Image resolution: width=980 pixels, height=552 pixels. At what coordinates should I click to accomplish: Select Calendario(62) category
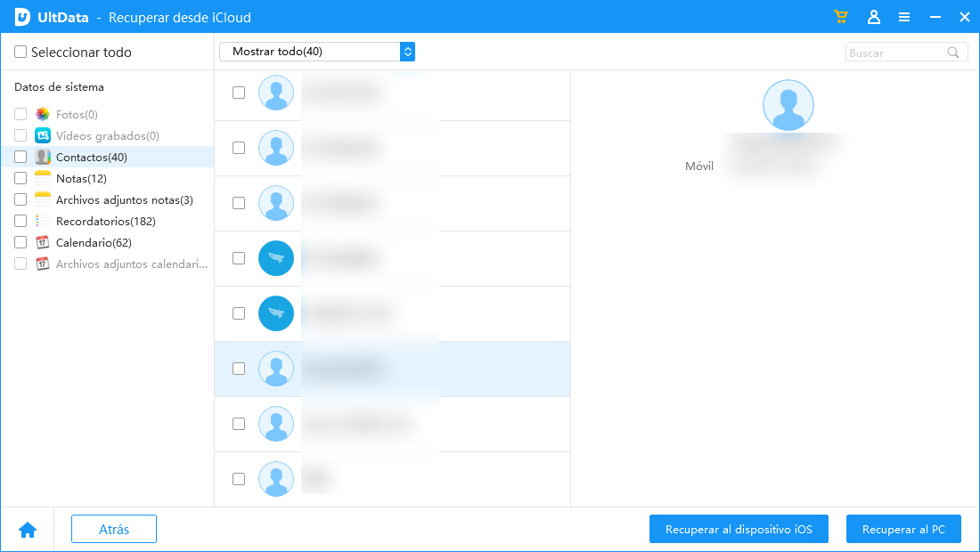(x=94, y=242)
